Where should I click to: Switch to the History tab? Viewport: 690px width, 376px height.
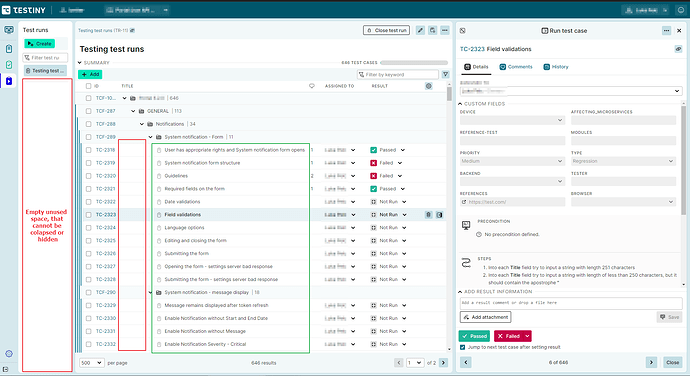coord(556,67)
